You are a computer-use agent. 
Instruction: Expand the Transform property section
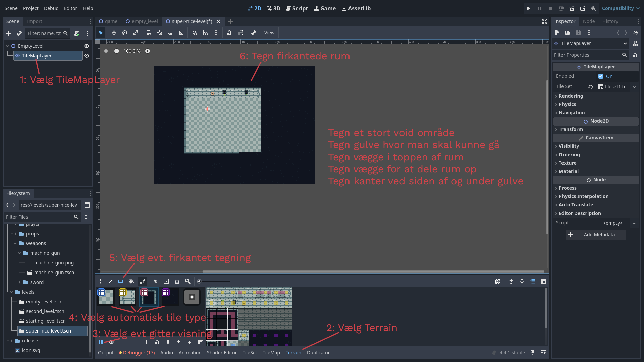[x=571, y=129]
